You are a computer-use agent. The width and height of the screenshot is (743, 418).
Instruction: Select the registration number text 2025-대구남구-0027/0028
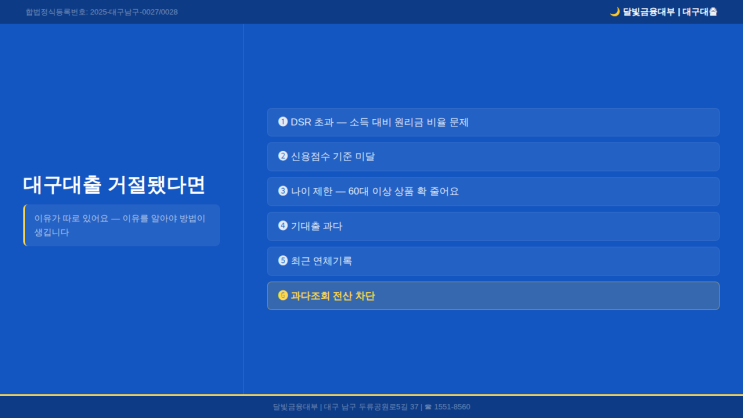click(x=134, y=12)
